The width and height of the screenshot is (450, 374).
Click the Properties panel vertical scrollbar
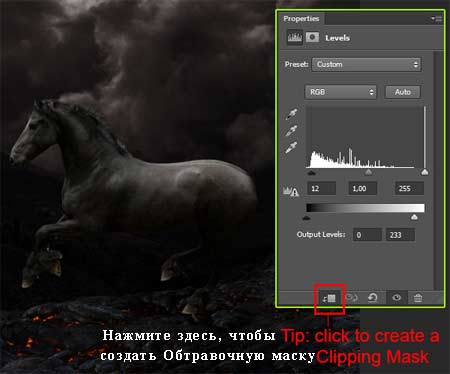438,170
